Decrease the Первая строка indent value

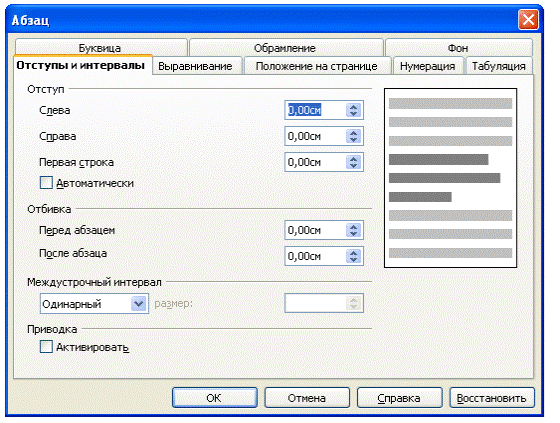pyautogui.click(x=354, y=165)
